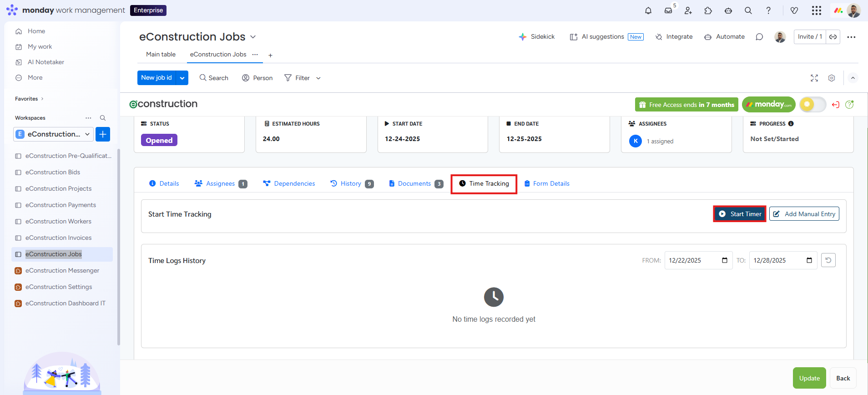Image resolution: width=868 pixels, height=395 pixels.
Task: Open the New job id dropdown arrow
Action: pos(182,78)
